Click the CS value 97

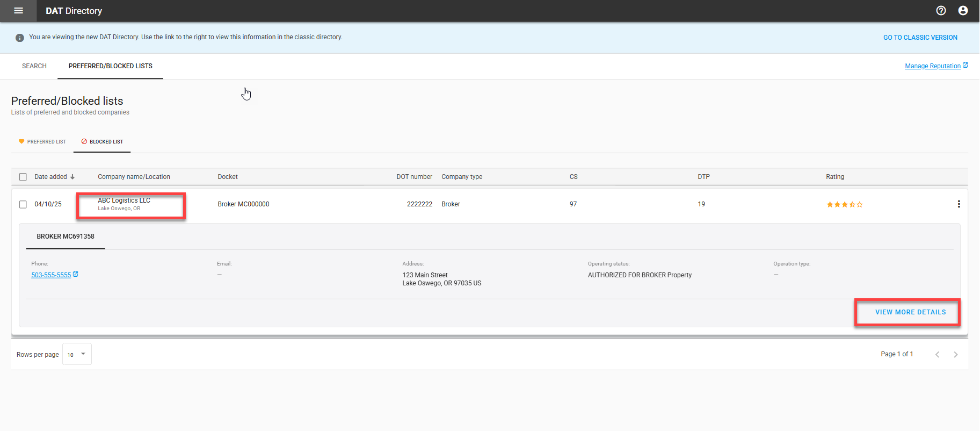click(x=573, y=204)
